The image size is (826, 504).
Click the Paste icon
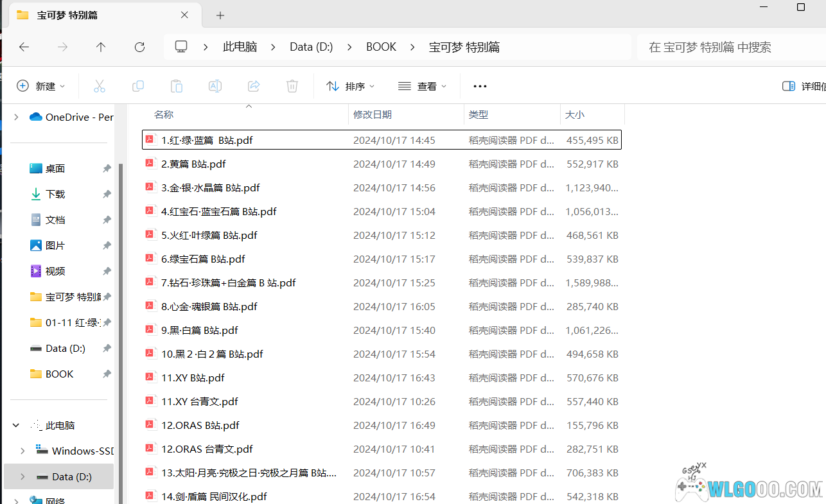click(x=177, y=85)
